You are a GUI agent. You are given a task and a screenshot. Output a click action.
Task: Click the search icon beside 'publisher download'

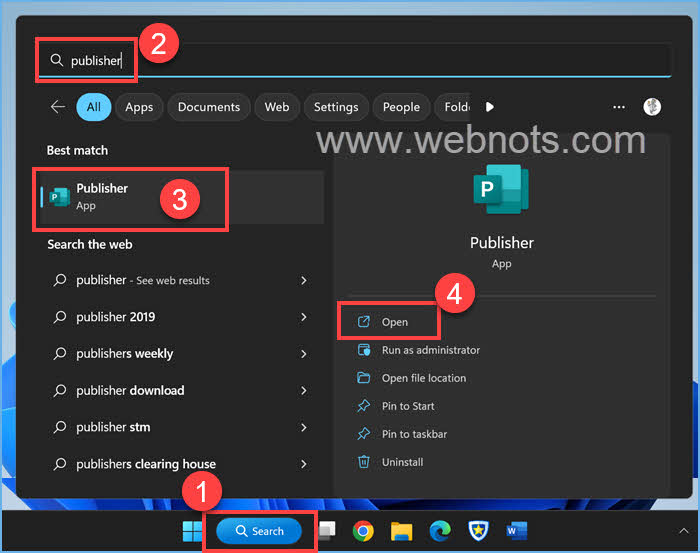(x=60, y=391)
